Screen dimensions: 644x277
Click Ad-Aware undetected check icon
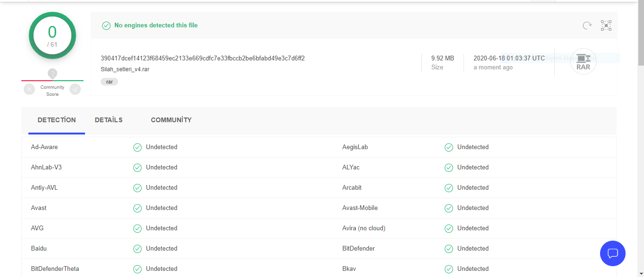click(x=137, y=147)
